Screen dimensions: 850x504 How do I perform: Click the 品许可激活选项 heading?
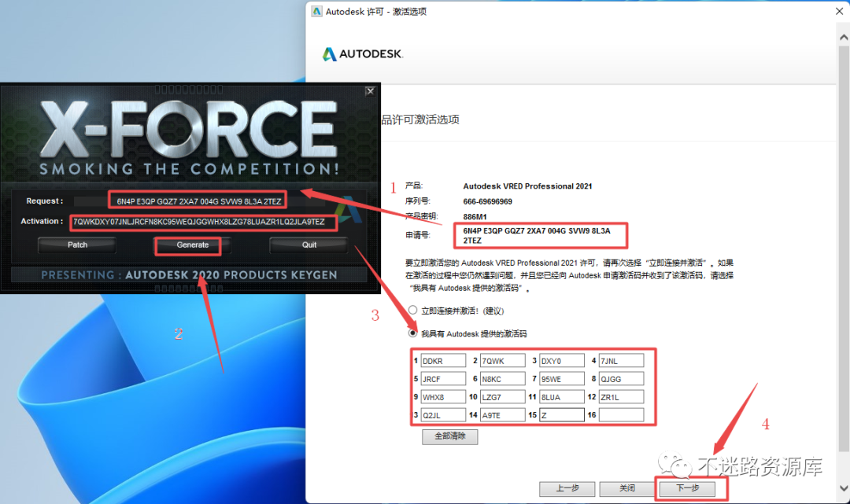(x=420, y=120)
